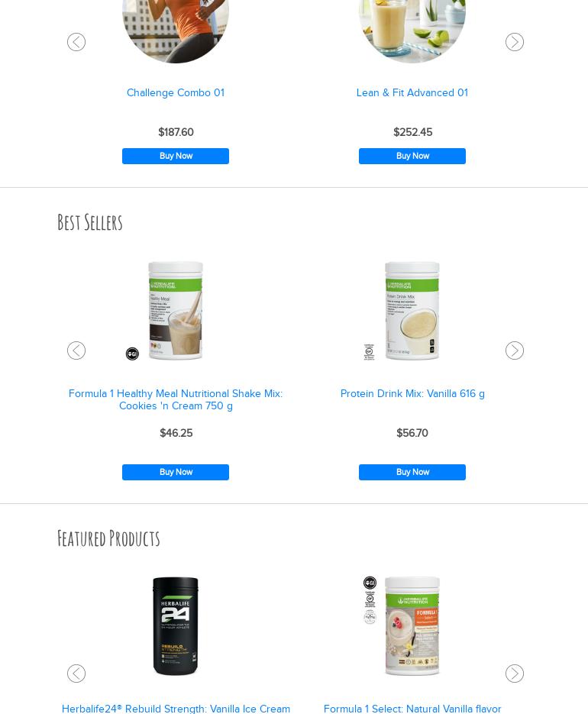Click GI badge icon beside Cookies 'n Cream shake
This screenshot has width=588, height=714.
(132, 354)
